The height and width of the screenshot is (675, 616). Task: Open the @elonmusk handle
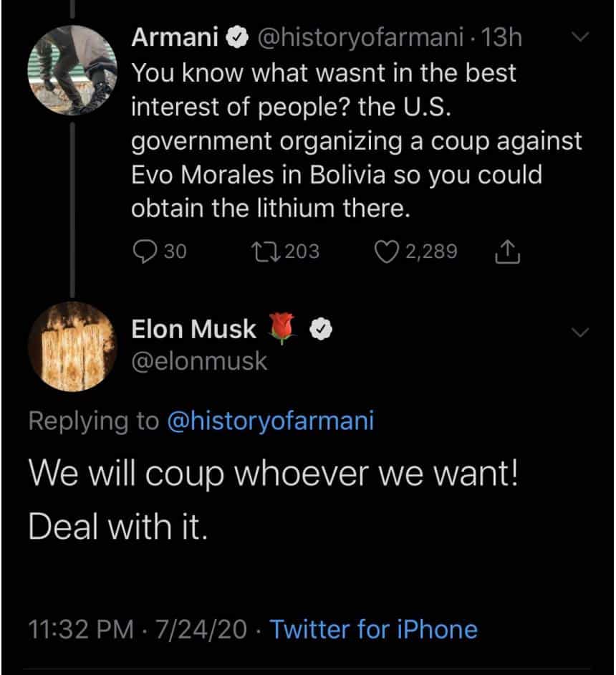(x=198, y=361)
